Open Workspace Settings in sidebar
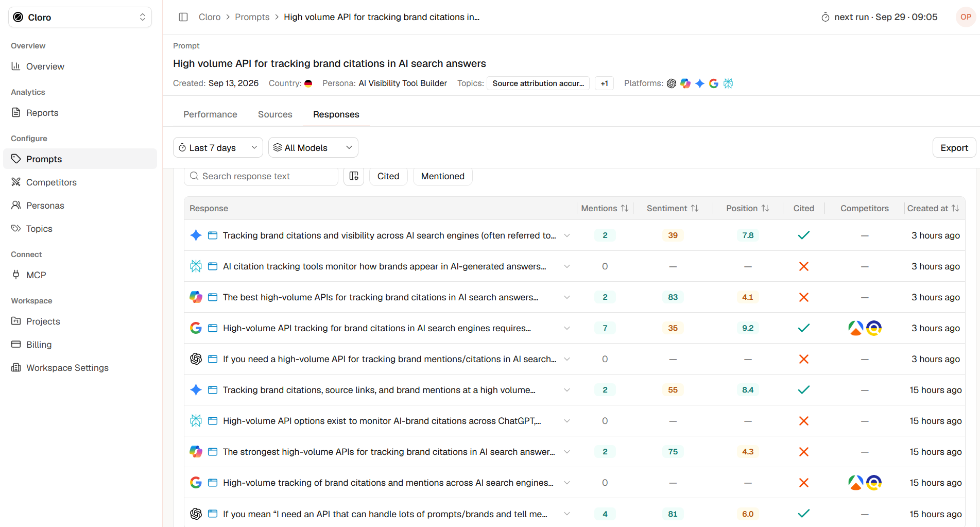 80,368
